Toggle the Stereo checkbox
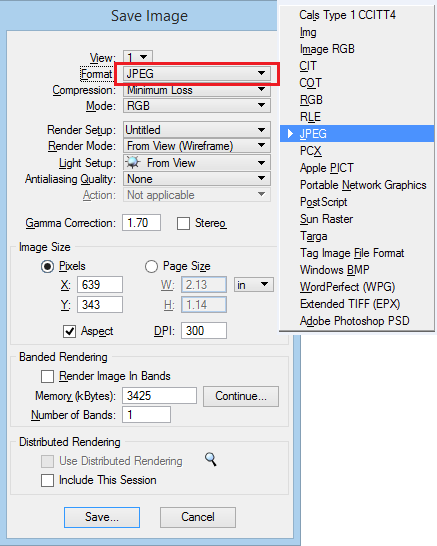Viewport: 437px width, 546px height. coord(183,224)
